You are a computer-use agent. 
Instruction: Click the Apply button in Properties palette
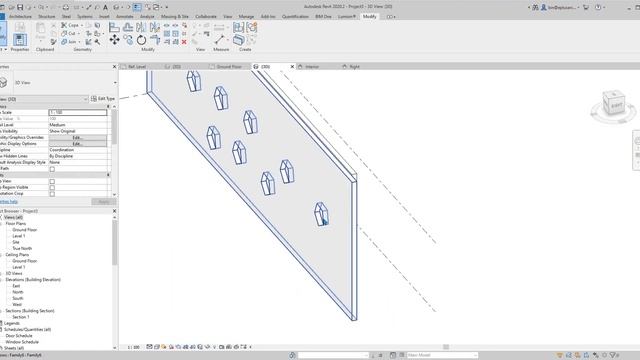pos(104,202)
